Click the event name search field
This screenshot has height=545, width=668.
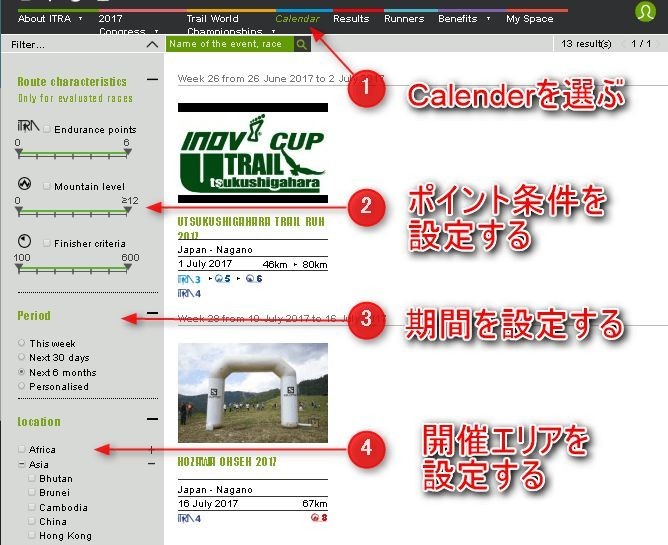coord(230,44)
